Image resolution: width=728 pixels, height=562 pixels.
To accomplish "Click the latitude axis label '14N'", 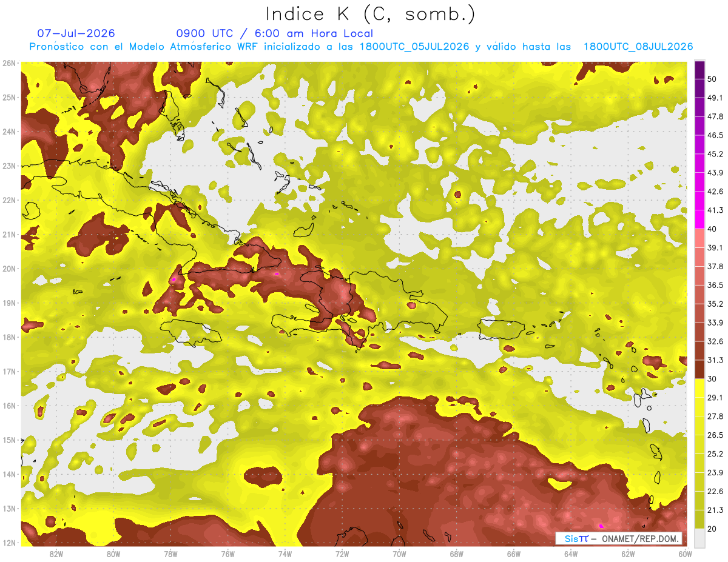I will (x=9, y=474).
